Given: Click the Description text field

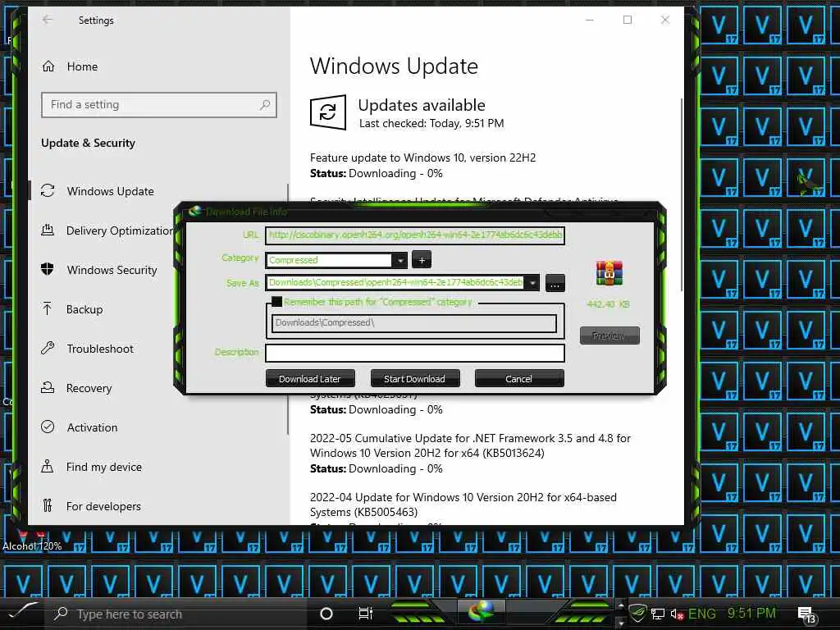Looking at the screenshot, I should 415,353.
